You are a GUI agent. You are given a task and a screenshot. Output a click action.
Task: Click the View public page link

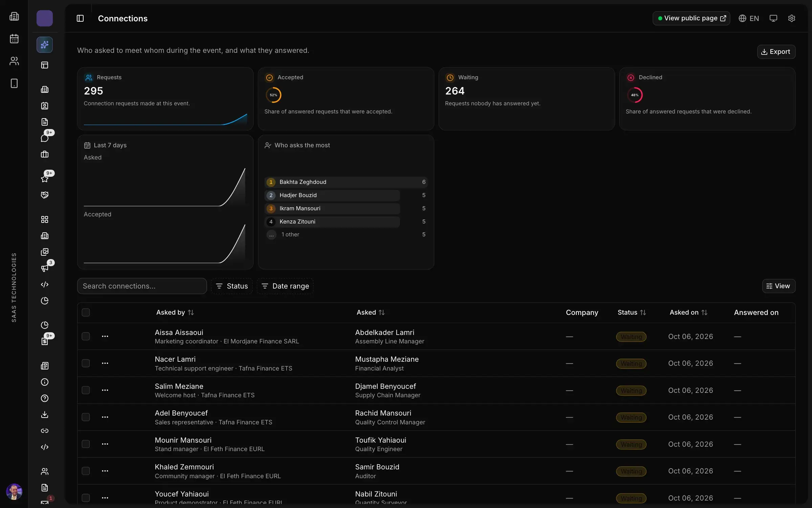pos(691,18)
